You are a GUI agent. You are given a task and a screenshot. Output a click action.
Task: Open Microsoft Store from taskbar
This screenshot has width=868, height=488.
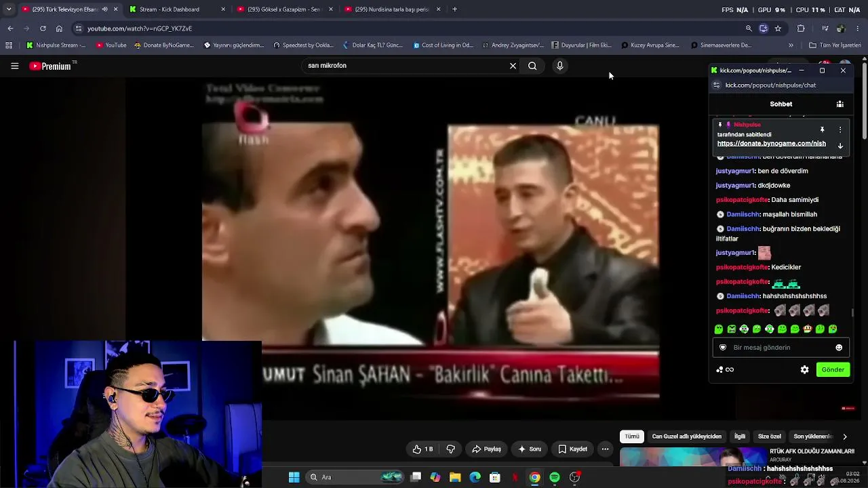(x=495, y=477)
